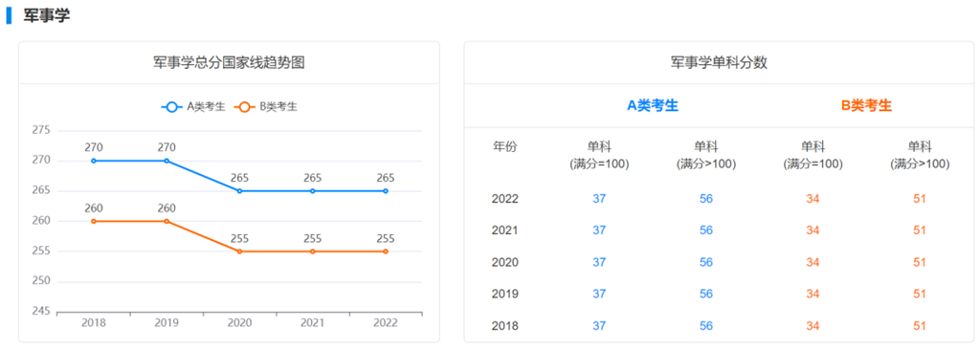Image resolution: width=980 pixels, height=350 pixels.
Task: Select the 2022 row year label
Action: [x=505, y=199]
